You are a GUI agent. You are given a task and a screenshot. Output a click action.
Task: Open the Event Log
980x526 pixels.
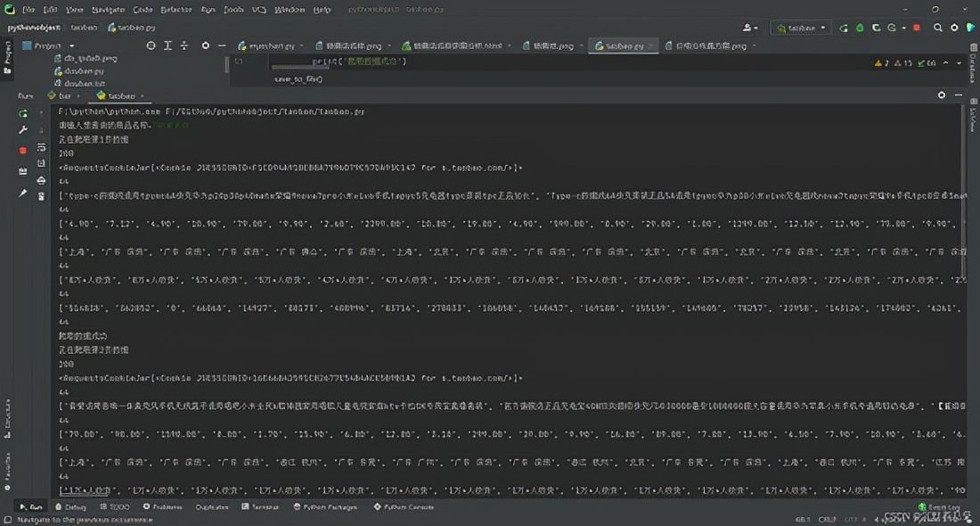click(934, 506)
